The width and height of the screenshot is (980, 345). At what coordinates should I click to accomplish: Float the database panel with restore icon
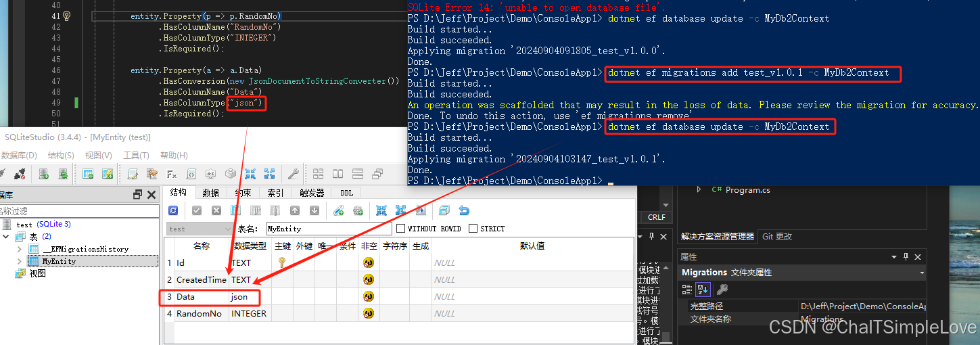click(x=137, y=195)
